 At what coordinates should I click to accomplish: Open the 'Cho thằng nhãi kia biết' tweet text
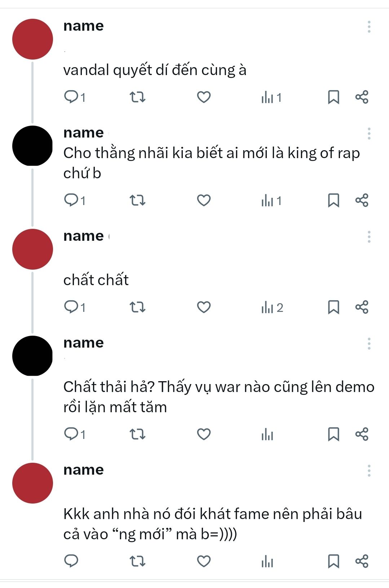(x=212, y=163)
